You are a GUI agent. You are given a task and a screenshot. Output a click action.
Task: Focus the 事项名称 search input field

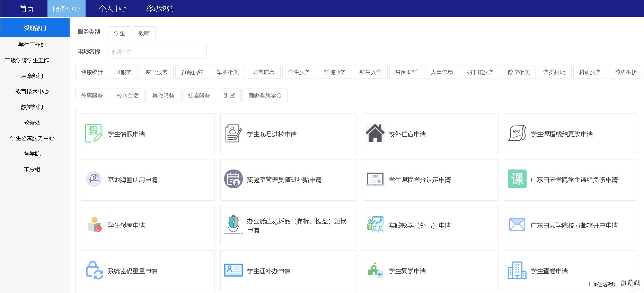157,52
